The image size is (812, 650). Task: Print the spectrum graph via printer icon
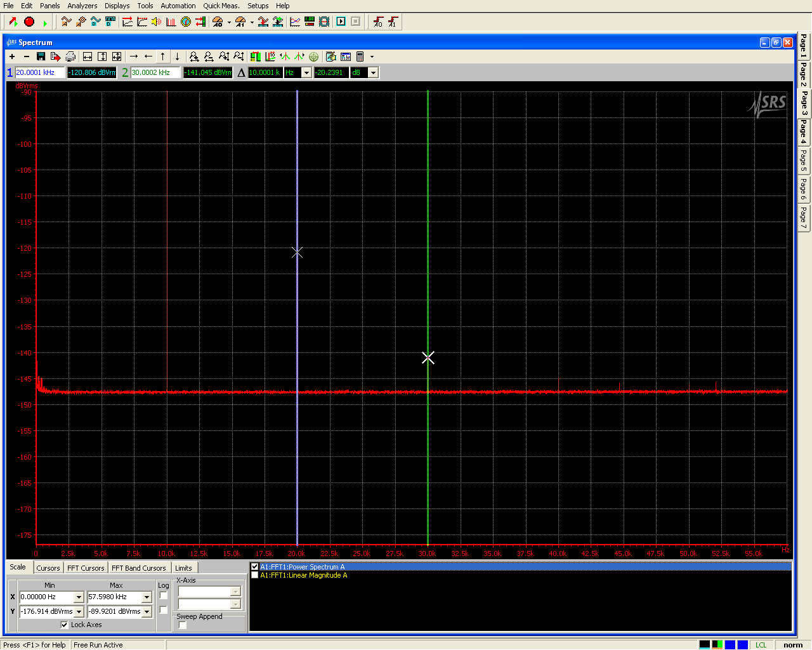pyautogui.click(x=70, y=56)
